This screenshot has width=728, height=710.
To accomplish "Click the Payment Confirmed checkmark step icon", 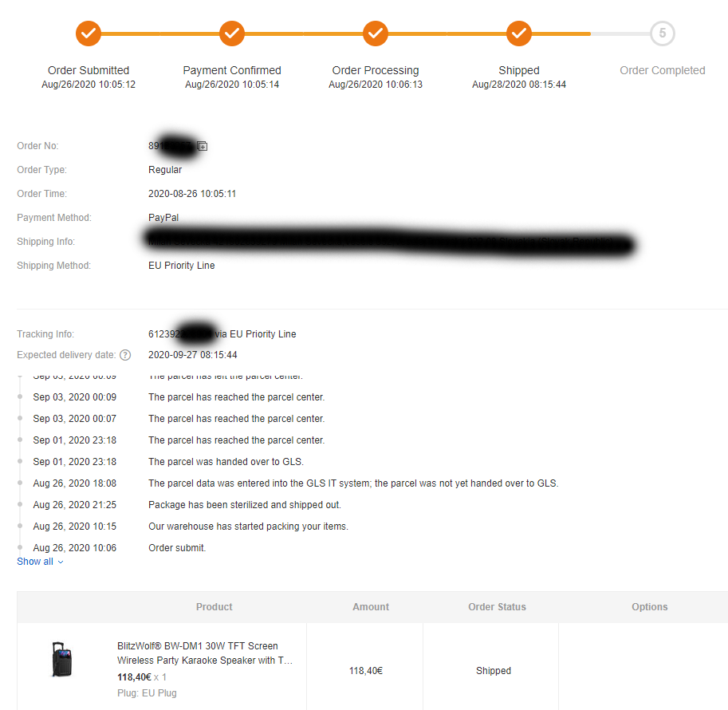I will (232, 34).
